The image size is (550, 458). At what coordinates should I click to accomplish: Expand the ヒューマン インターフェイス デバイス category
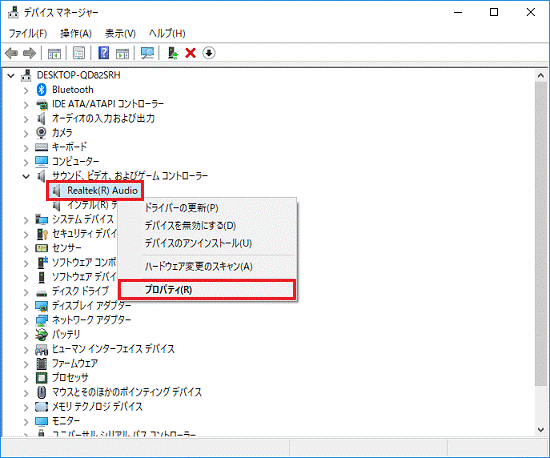(26, 350)
